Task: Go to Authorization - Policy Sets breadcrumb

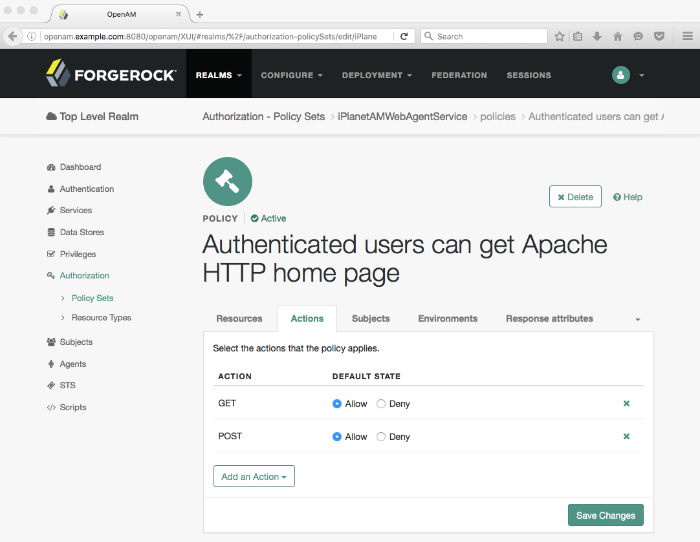Action: tap(263, 116)
